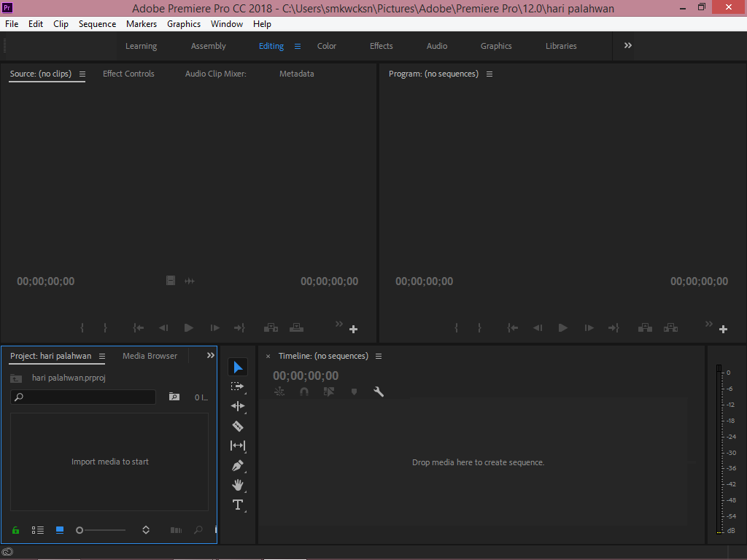
Task: Open Source monitor panel menu
Action: [x=82, y=74]
